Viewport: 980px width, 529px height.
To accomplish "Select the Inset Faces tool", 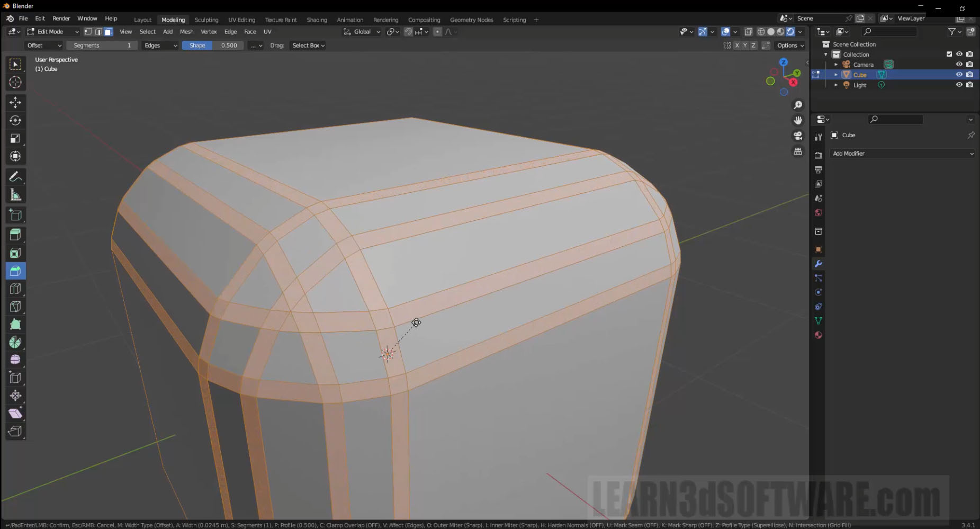I will click(15, 253).
